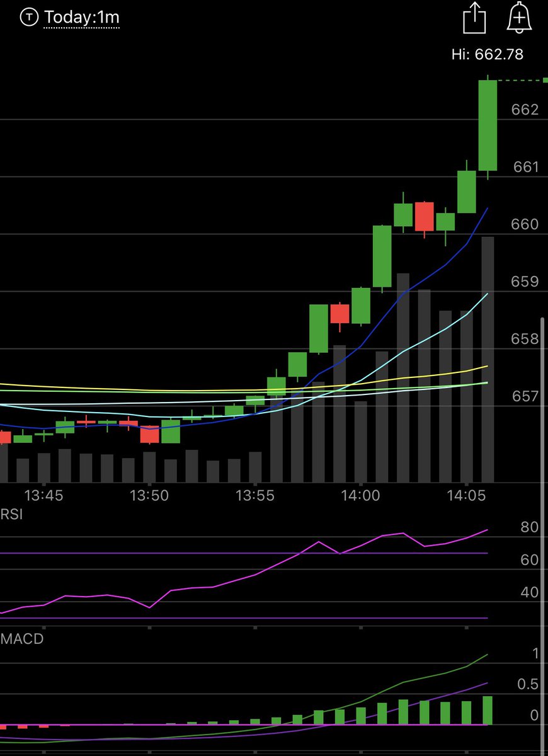Tap the Hi: 662.78 high price label
Screen dimensions: 548x756
pyautogui.click(x=488, y=54)
